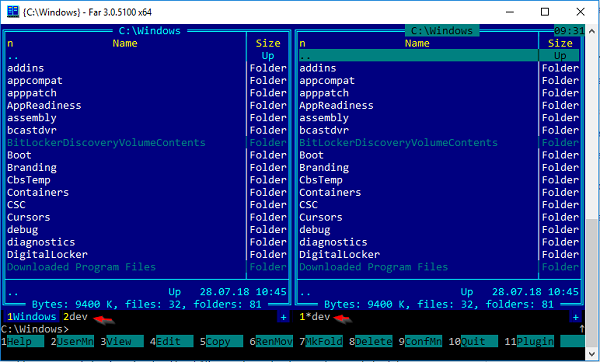Click the 5 Copy key bar button

(x=222, y=341)
